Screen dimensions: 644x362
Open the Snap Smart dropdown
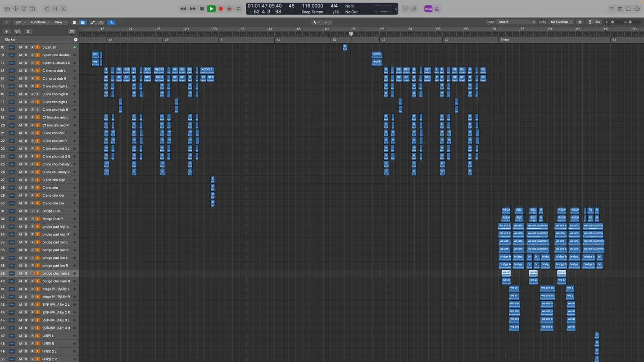(x=517, y=22)
